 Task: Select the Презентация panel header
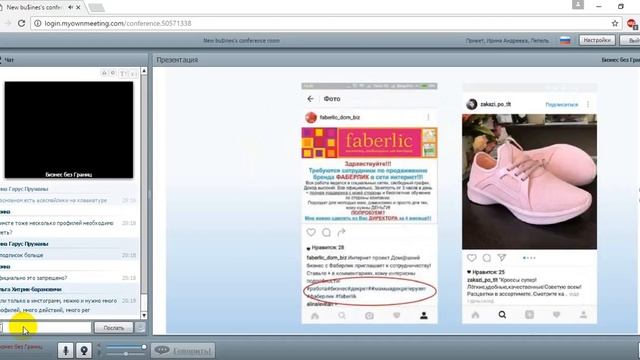tap(177, 60)
